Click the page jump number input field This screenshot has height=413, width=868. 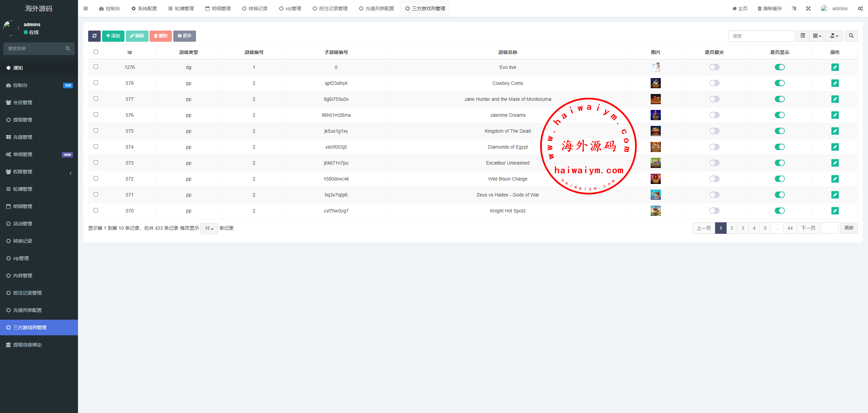[x=830, y=228]
